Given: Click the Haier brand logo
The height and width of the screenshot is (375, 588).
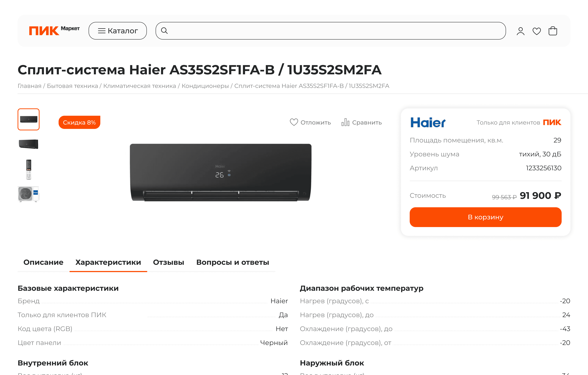Looking at the screenshot, I should [428, 122].
